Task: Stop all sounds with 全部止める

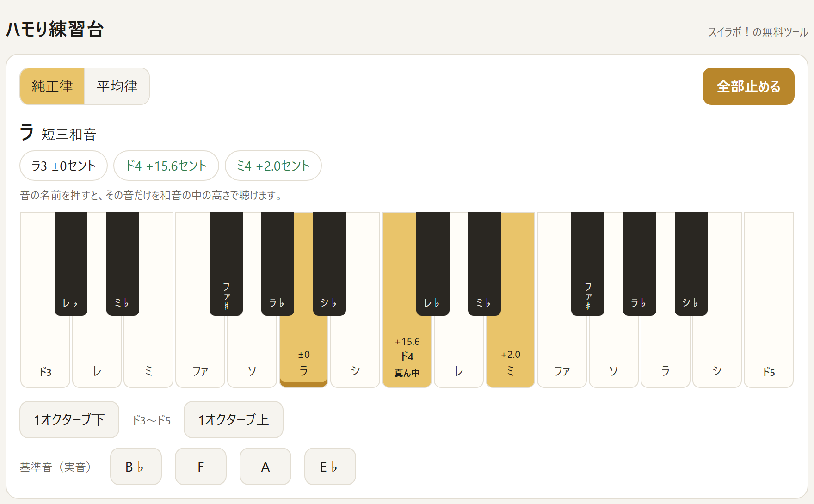Action: pos(748,86)
